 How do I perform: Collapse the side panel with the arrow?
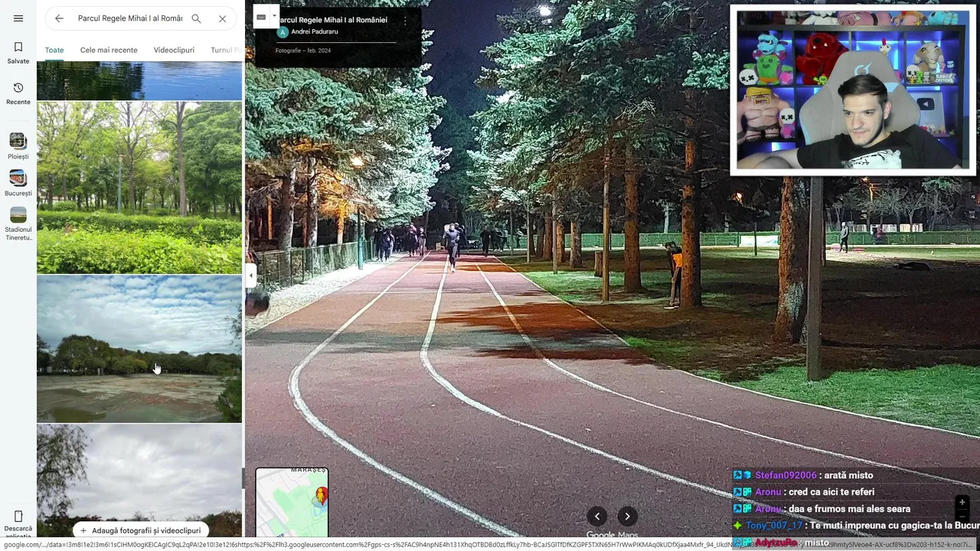click(250, 275)
